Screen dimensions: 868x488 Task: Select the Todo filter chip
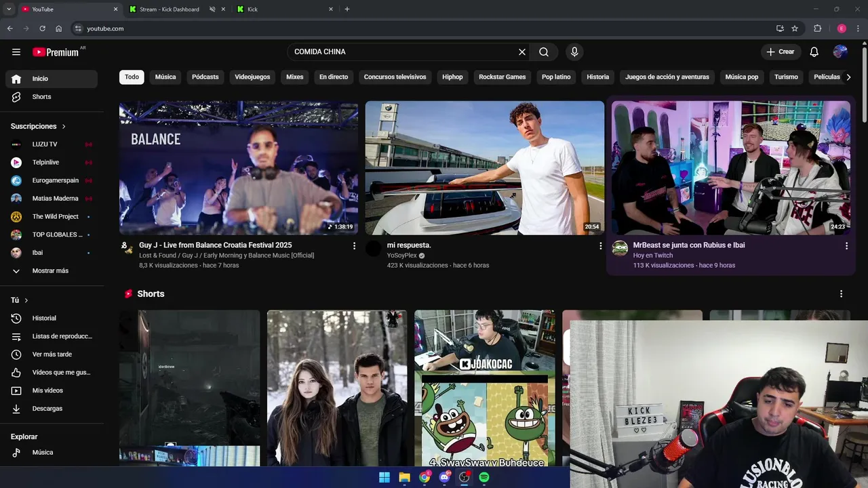[132, 77]
